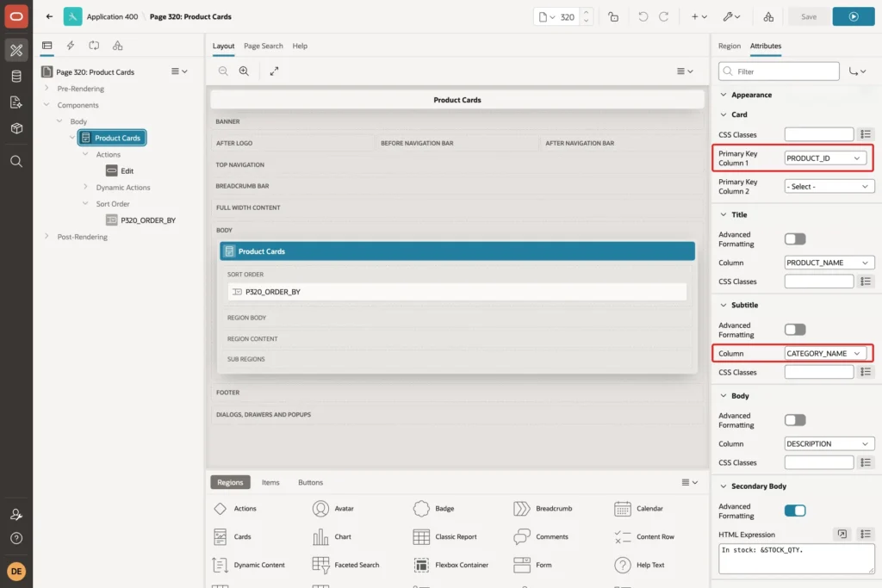Click the DE user avatar

tap(16, 571)
